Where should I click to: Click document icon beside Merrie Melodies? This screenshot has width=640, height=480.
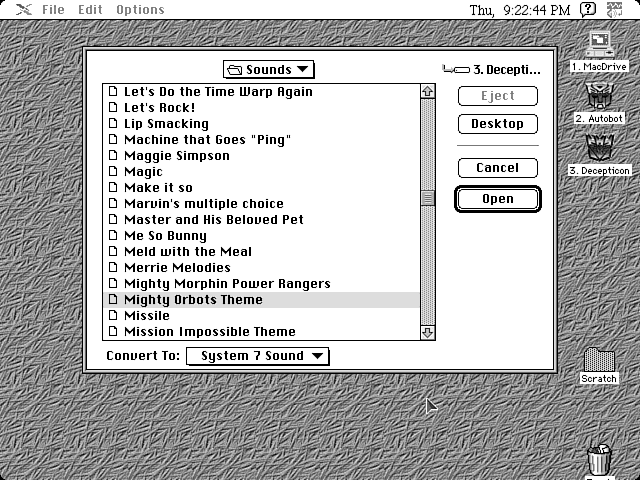pyautogui.click(x=113, y=267)
